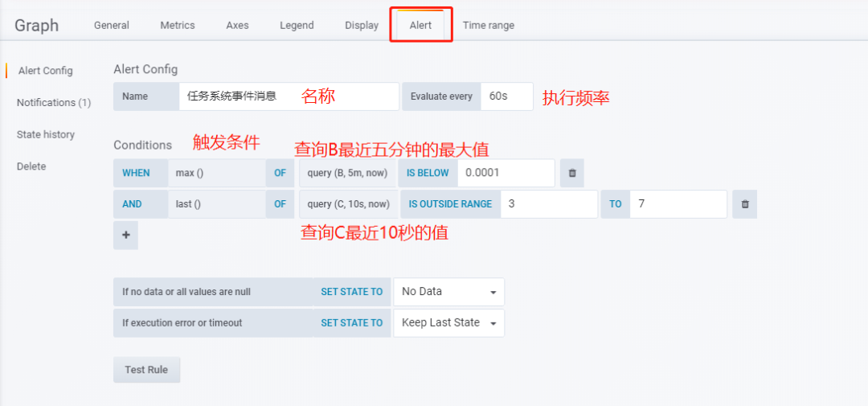
Task: Delete the max() condition with trash icon
Action: (572, 173)
